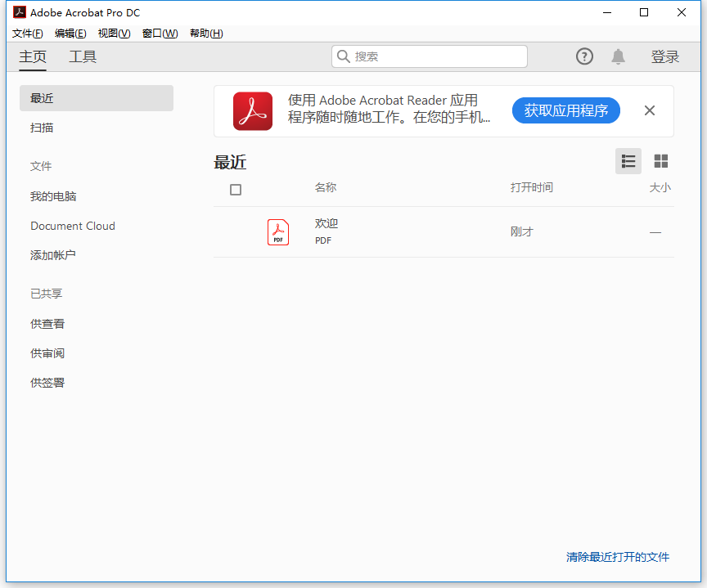The width and height of the screenshot is (707, 588).
Task: Close the Adobe Acrobat Pro DC window
Action: 682,12
